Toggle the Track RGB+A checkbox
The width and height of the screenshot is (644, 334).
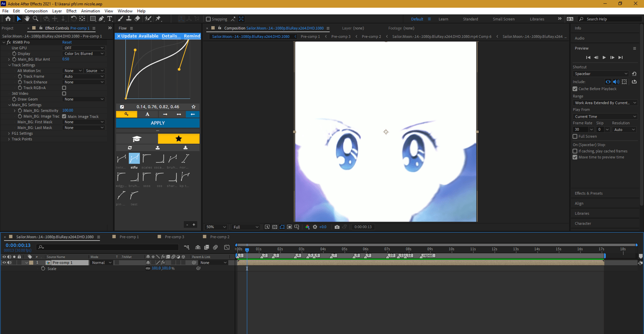coord(64,88)
